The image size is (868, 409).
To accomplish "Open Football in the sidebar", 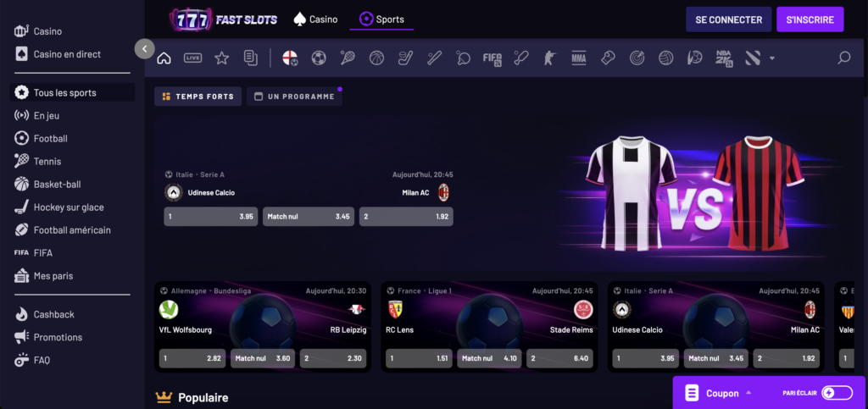I will click(72, 138).
